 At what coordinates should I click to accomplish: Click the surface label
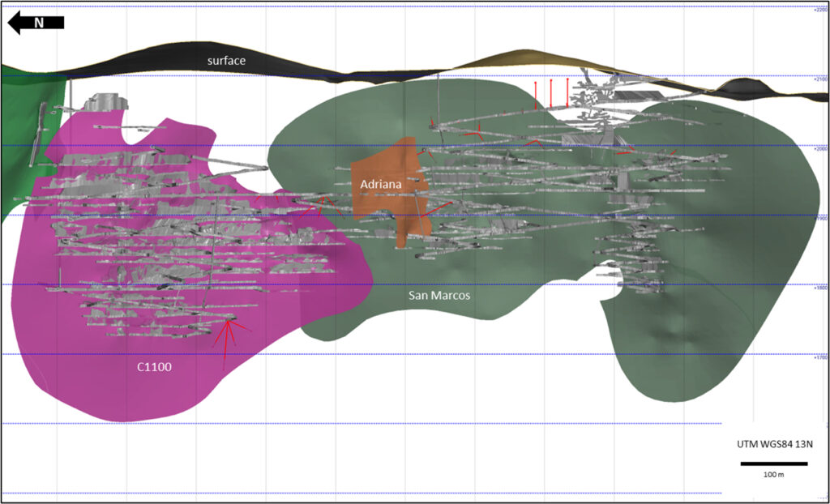226,61
